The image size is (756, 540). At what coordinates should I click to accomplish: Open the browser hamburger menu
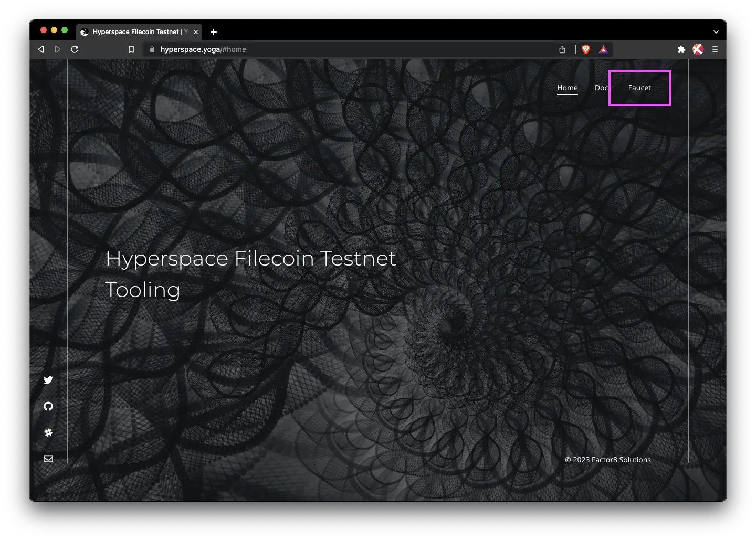715,49
